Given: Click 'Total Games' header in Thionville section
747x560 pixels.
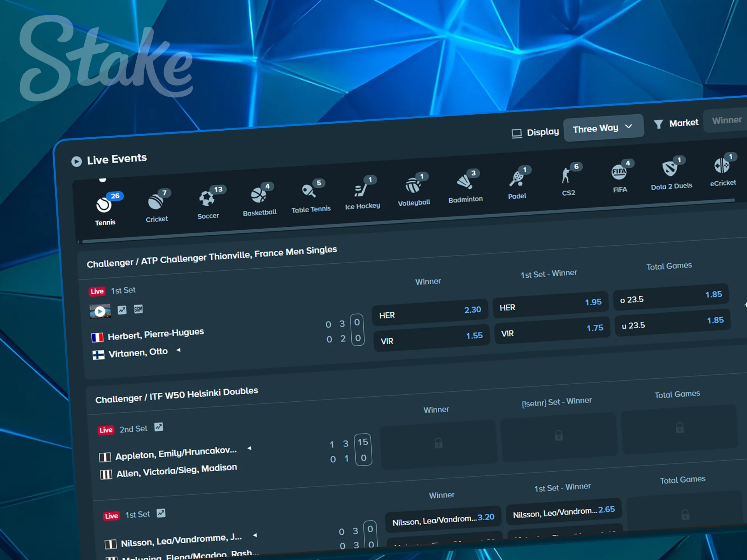Looking at the screenshot, I should (x=669, y=266).
